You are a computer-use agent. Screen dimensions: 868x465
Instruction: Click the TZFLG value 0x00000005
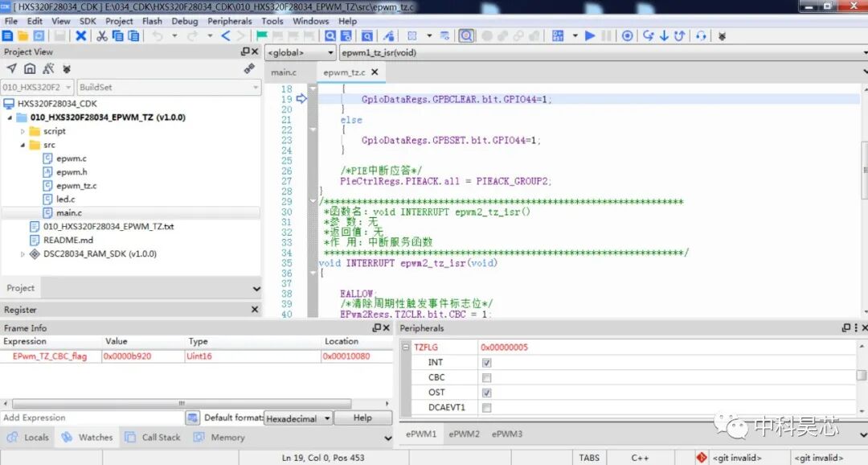[504, 348]
